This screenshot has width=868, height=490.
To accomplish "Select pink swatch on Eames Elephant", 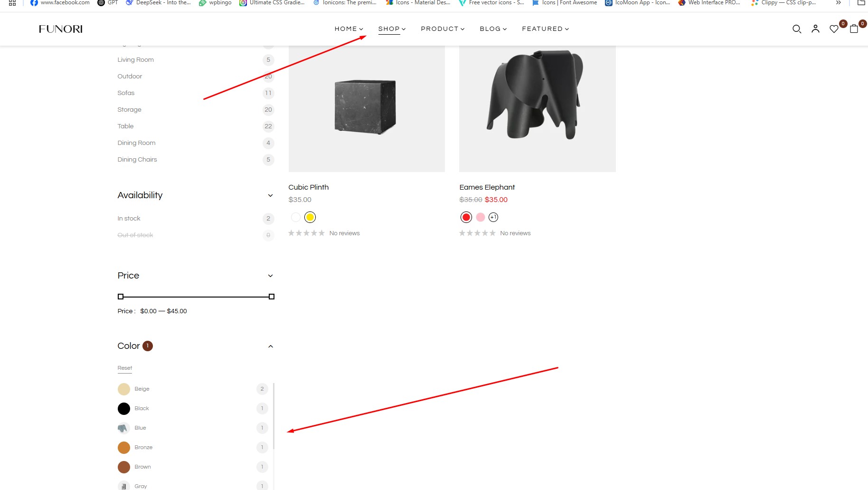I will click(x=481, y=217).
